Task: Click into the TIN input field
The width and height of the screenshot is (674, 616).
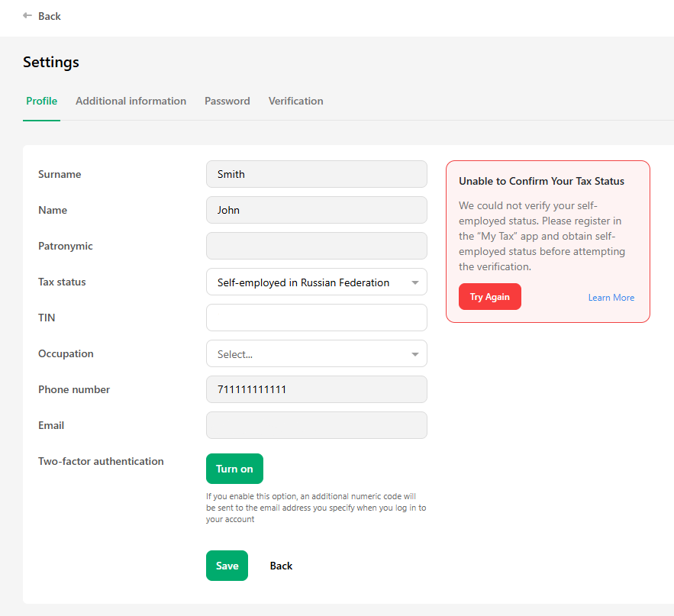Action: 317,318
